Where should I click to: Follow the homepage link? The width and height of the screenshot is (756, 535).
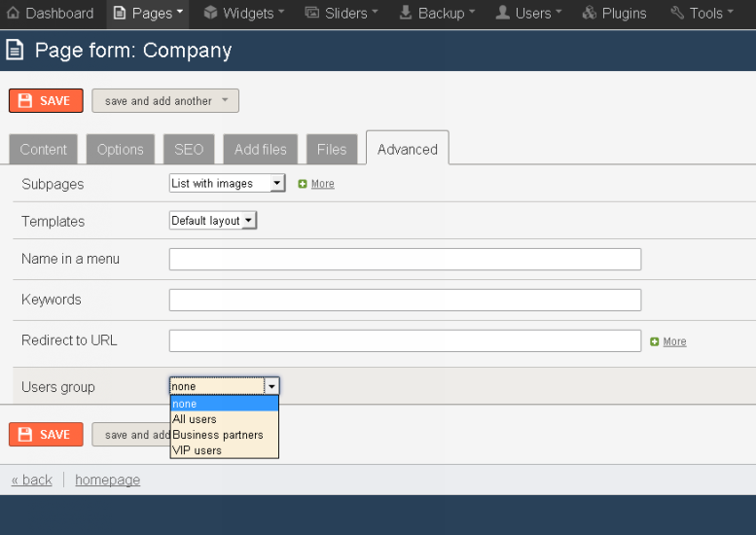(x=108, y=480)
